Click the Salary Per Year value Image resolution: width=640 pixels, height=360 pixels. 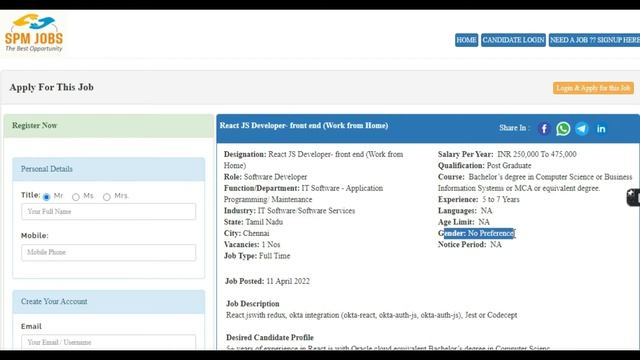coord(537,154)
